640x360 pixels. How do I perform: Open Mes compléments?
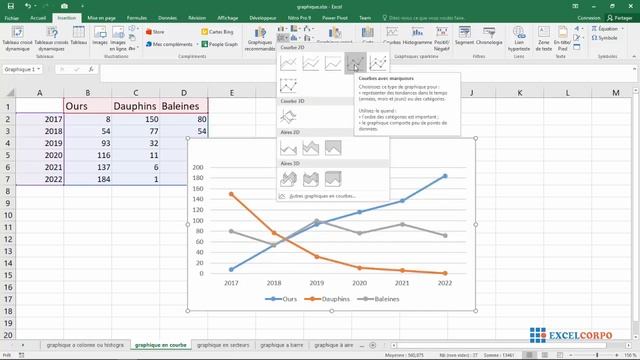pos(169,44)
